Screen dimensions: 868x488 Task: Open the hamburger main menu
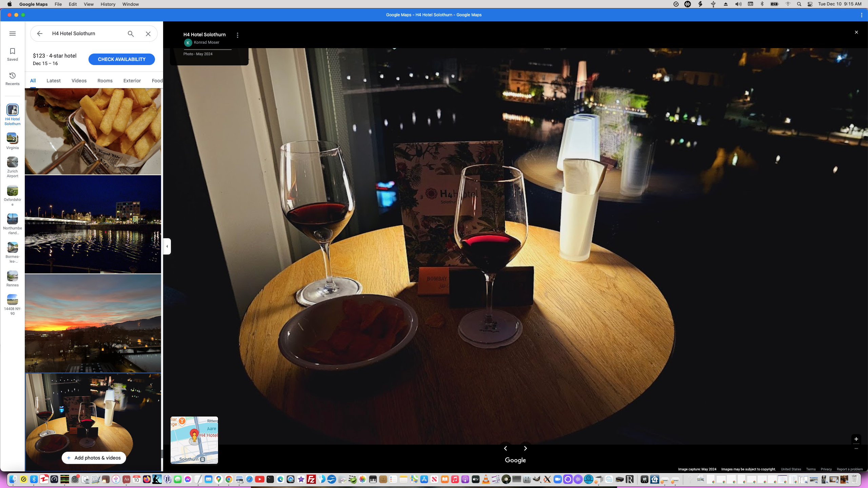[x=13, y=34]
